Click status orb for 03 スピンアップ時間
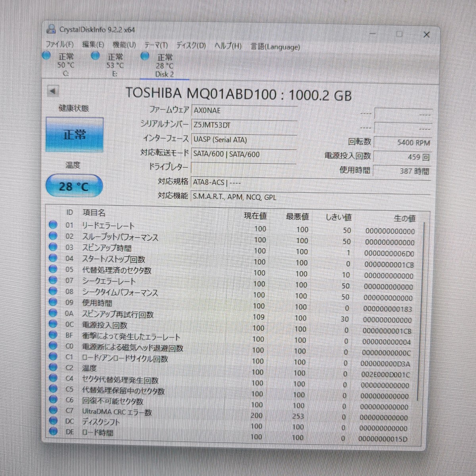 (53, 247)
